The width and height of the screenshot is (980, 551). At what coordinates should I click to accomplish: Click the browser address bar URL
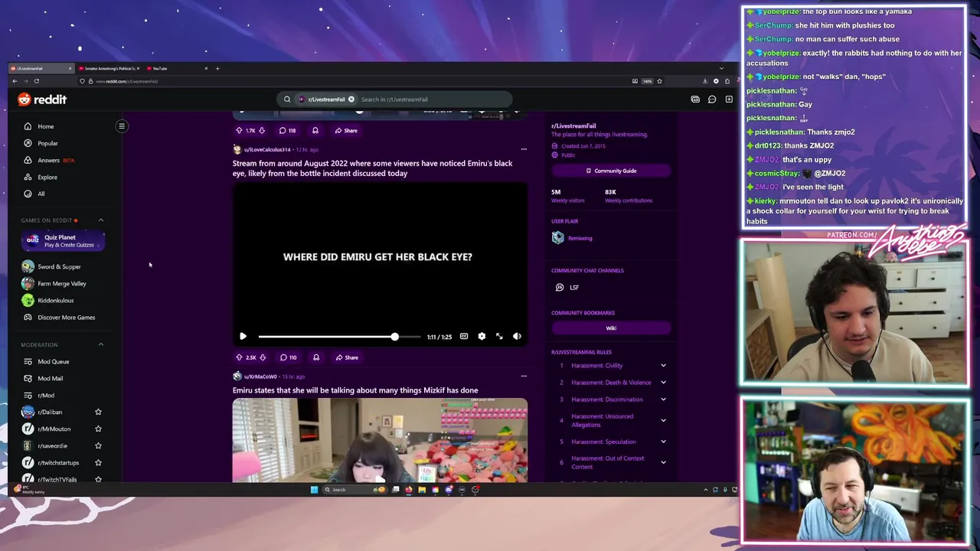127,81
